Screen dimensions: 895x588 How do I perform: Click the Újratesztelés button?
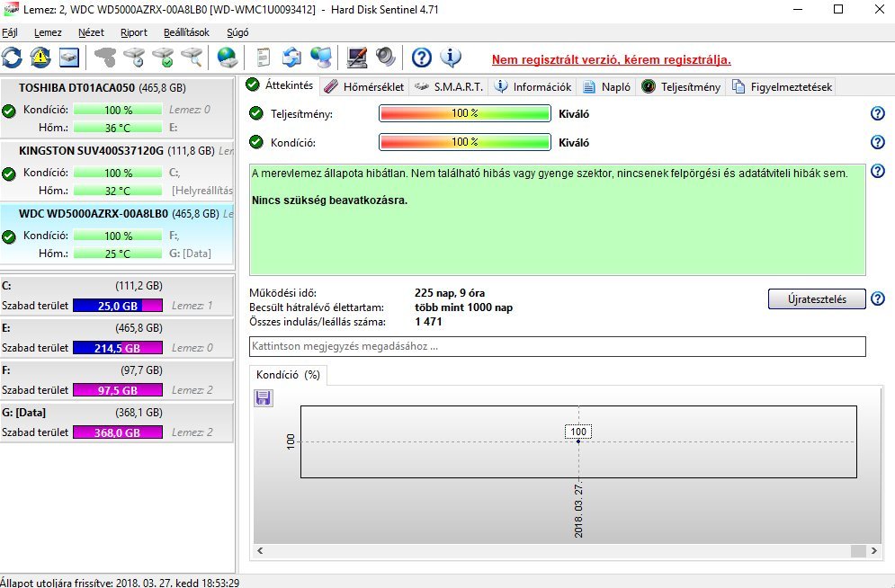[817, 298]
